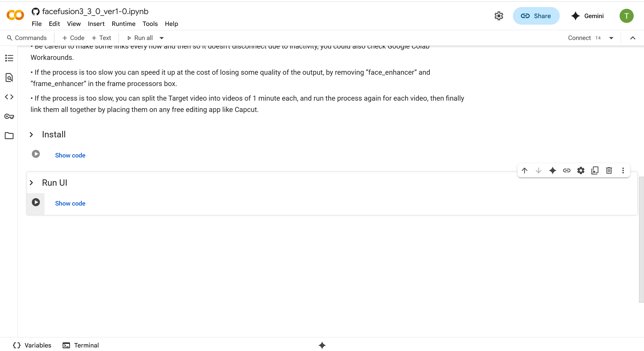Screen dimensions: 644x351
Task: Open notebook settings gear in header
Action: click(x=499, y=16)
